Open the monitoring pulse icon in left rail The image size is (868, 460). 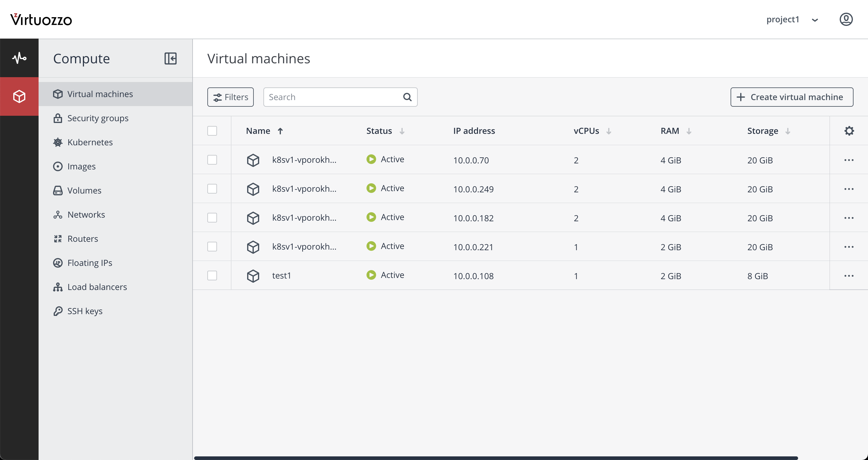19,58
